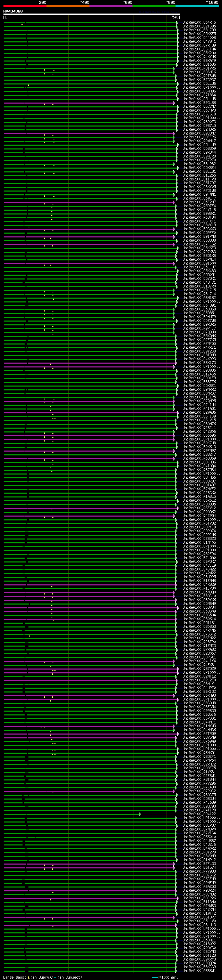Select the AV434860 query title

pyautogui.click(x=13, y=11)
